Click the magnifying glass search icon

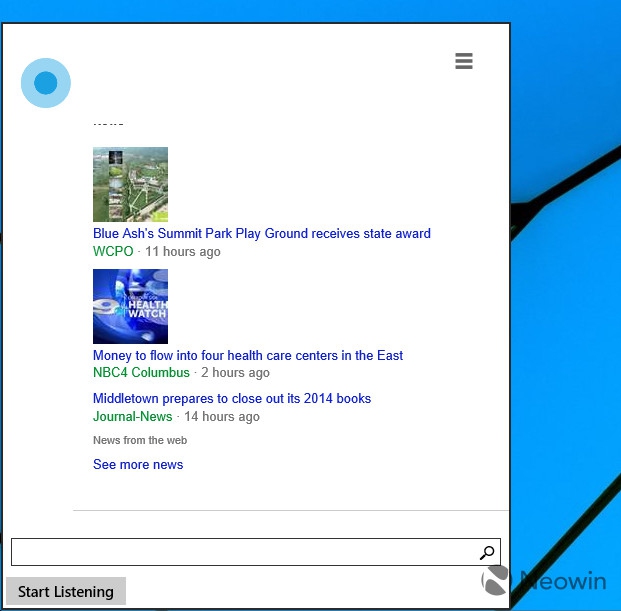pos(487,552)
